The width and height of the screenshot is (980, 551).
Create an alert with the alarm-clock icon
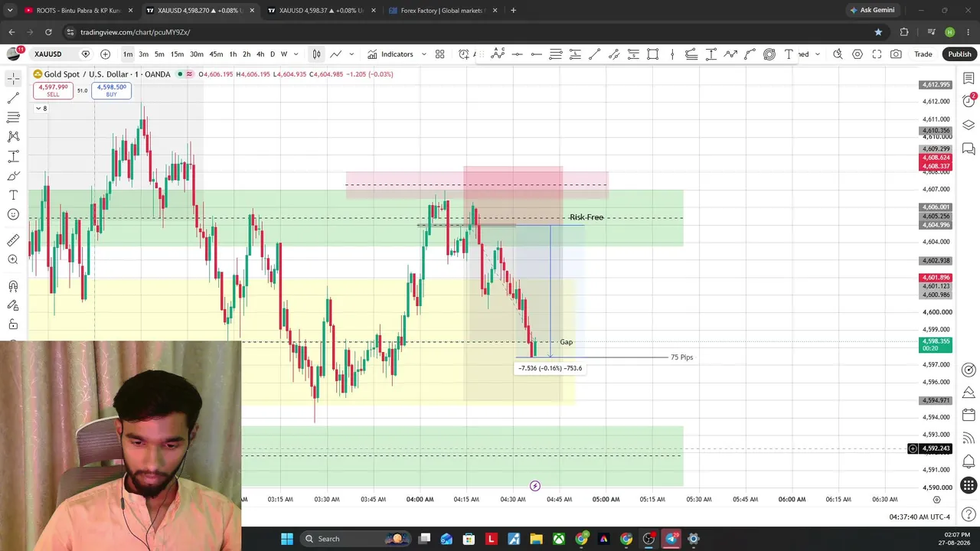tap(464, 54)
